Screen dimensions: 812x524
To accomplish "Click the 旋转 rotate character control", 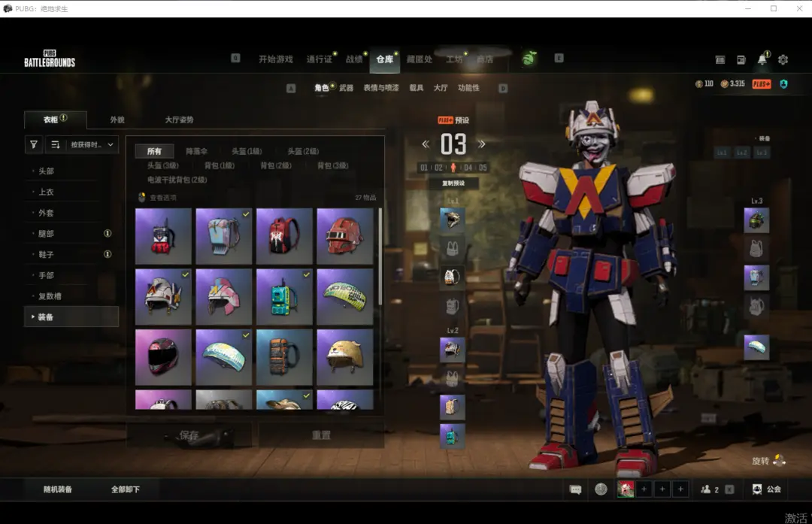I will (768, 460).
